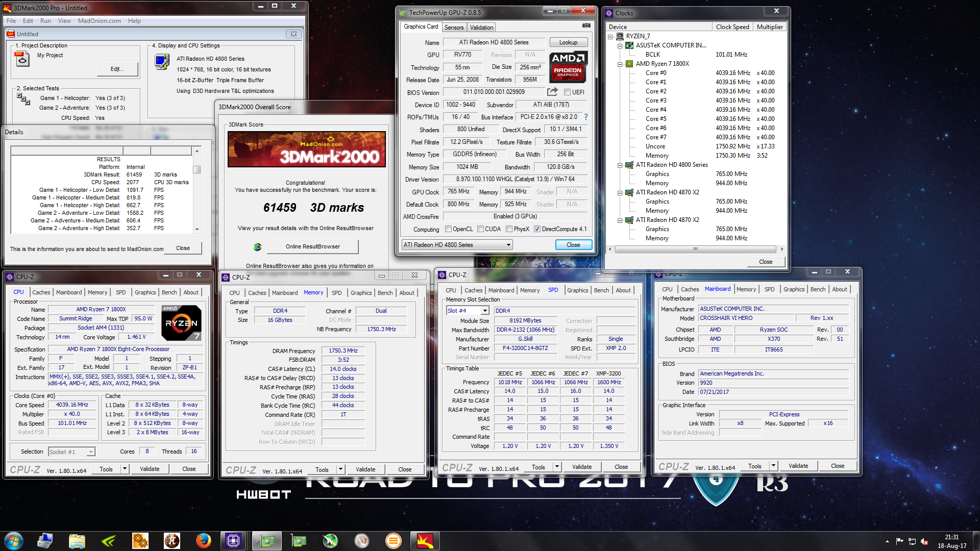Open the Super PI icon in taskbar

click(x=171, y=541)
